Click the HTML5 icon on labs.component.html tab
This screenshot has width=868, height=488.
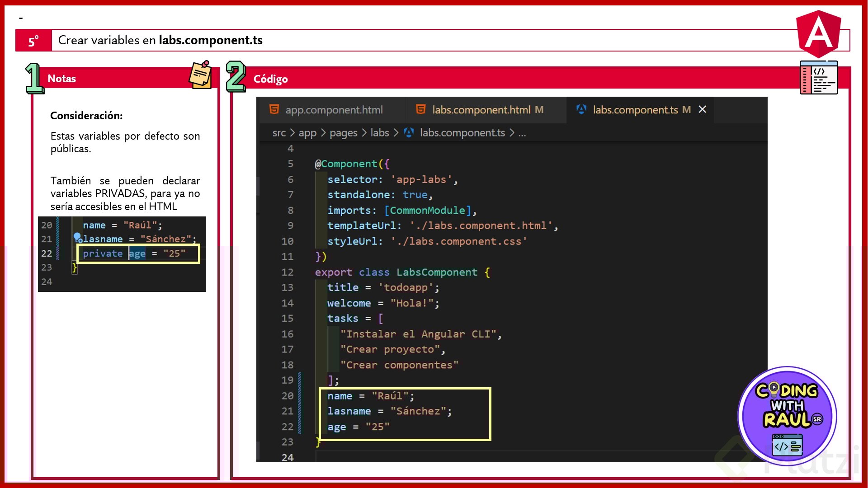[x=420, y=109]
